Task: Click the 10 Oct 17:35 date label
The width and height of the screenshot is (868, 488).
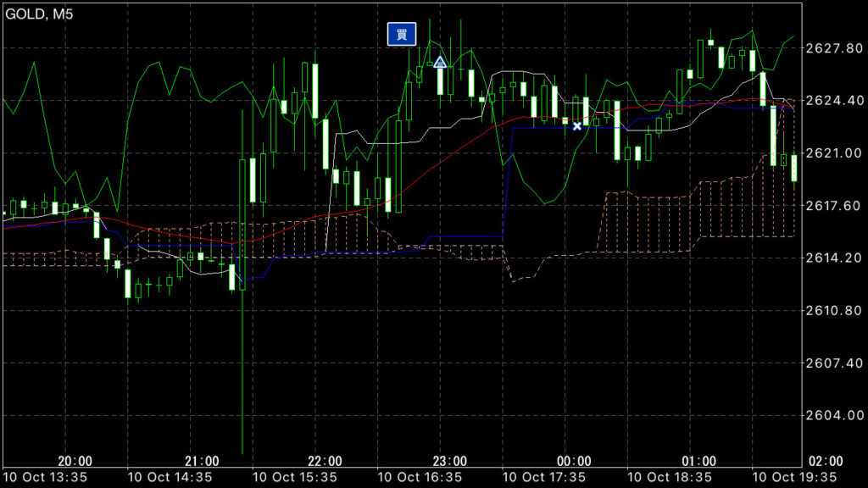Action: click(545, 477)
